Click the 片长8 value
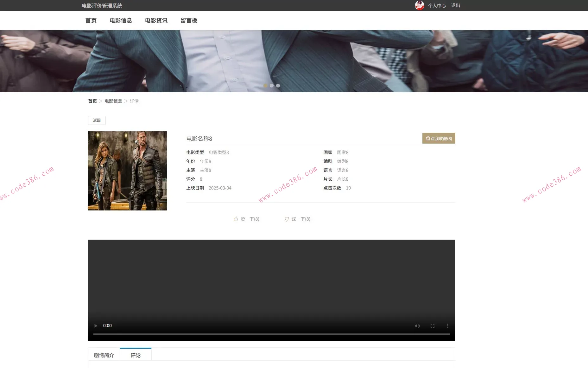This screenshot has width=588, height=368. pos(343,179)
